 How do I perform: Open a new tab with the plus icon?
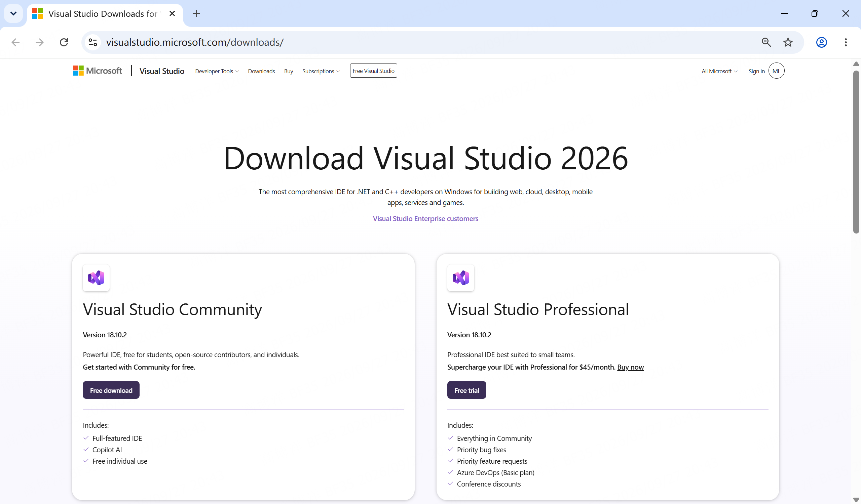[196, 14]
